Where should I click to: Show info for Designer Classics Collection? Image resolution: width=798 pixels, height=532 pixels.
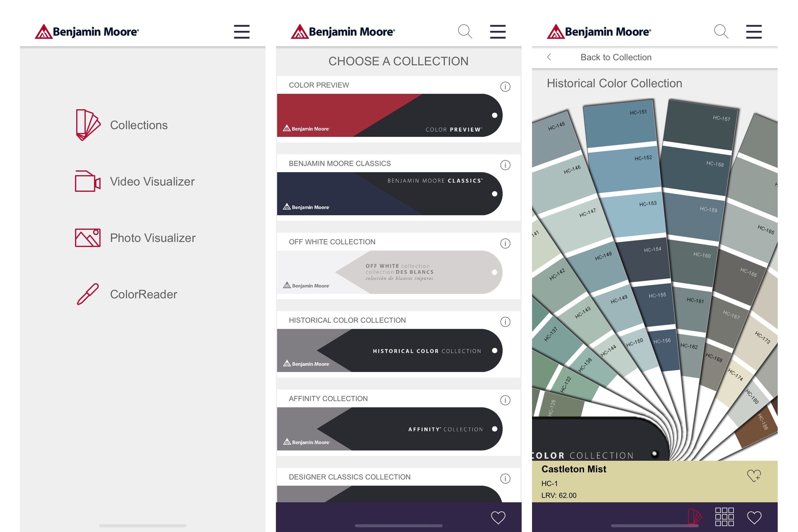pyautogui.click(x=505, y=478)
